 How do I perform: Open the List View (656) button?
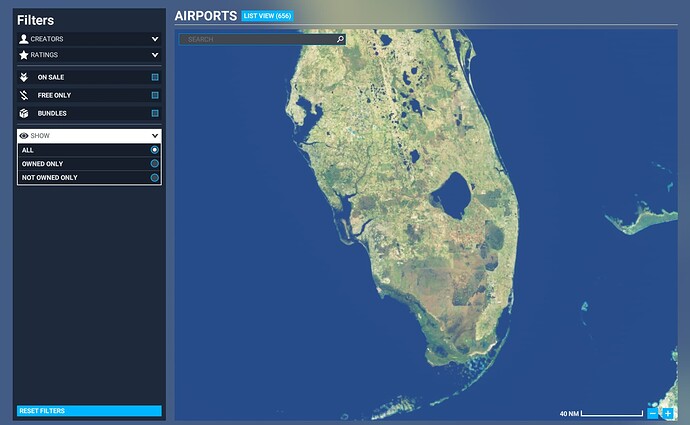pos(267,16)
